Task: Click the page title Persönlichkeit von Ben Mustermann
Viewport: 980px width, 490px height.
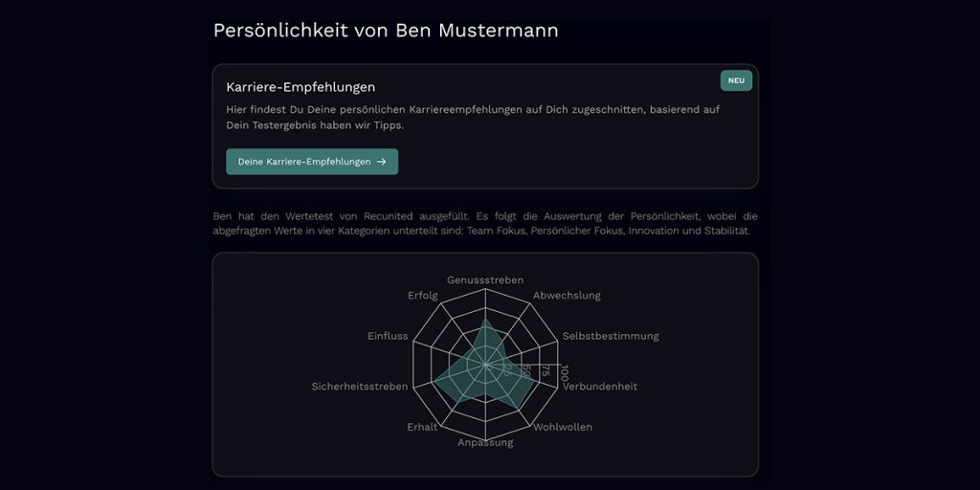Action: pyautogui.click(x=386, y=30)
